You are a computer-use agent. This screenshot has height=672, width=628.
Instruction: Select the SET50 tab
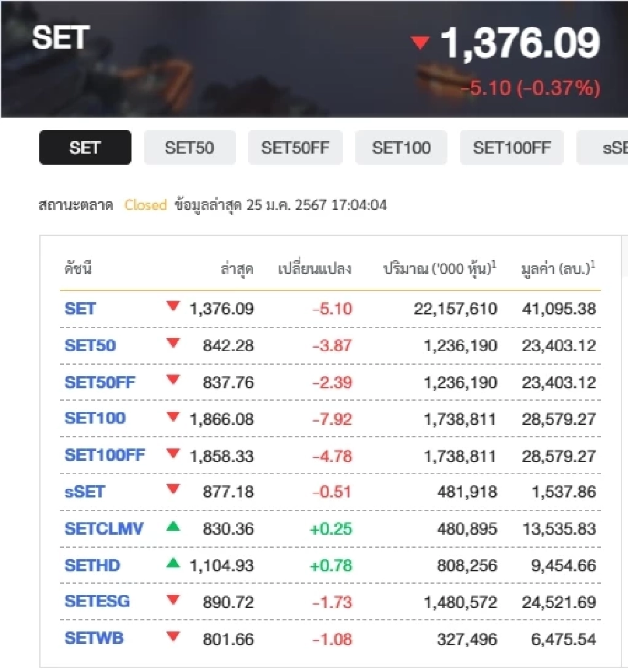click(x=190, y=147)
